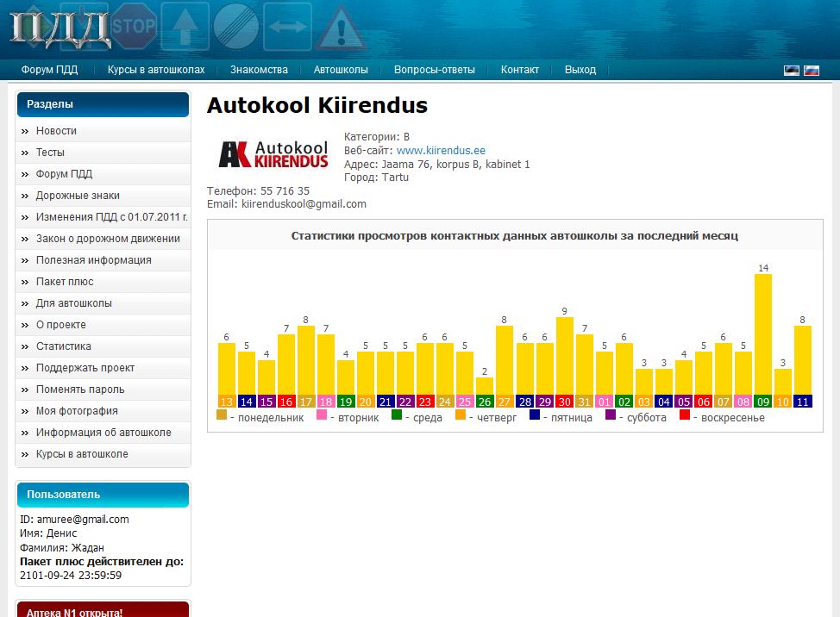The width and height of the screenshot is (840, 617).
Task: Open Вопросы-ответы menu item
Action: [x=435, y=70]
